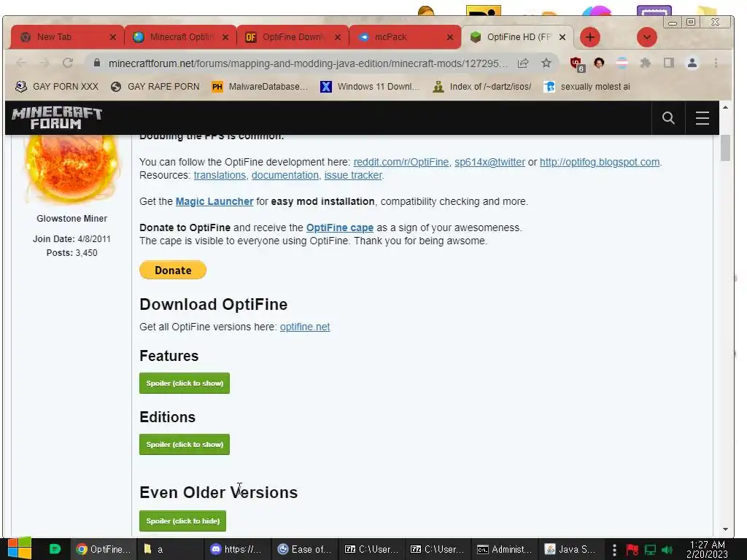Image resolution: width=747 pixels, height=560 pixels.
Task: Toggle the browser side panel icon
Action: tap(669, 63)
